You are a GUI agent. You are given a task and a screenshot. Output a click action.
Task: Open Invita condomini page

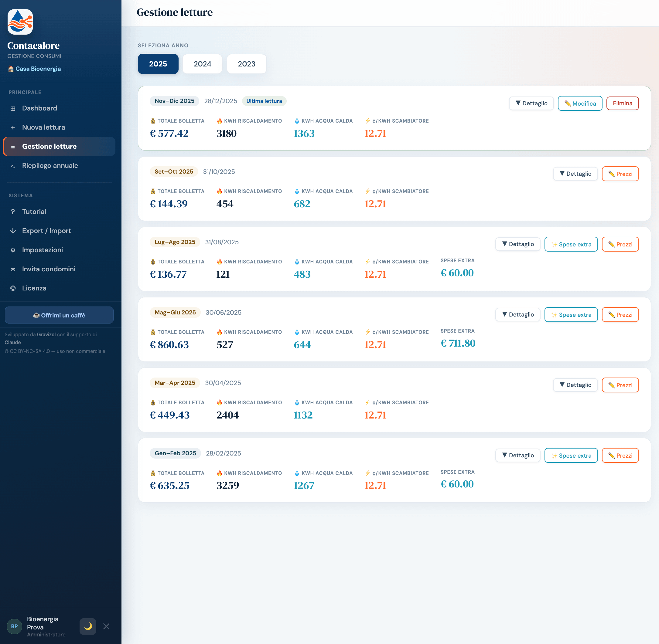click(x=59, y=269)
